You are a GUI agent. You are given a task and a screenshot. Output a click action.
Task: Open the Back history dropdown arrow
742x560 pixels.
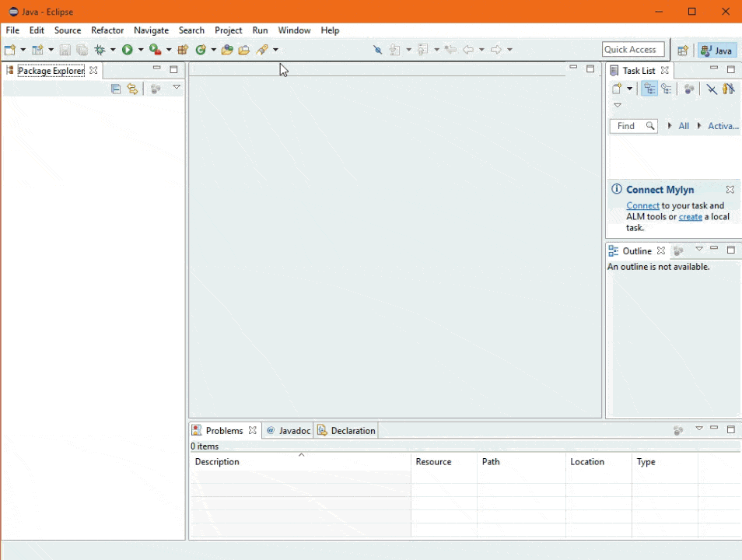pyautogui.click(x=481, y=50)
